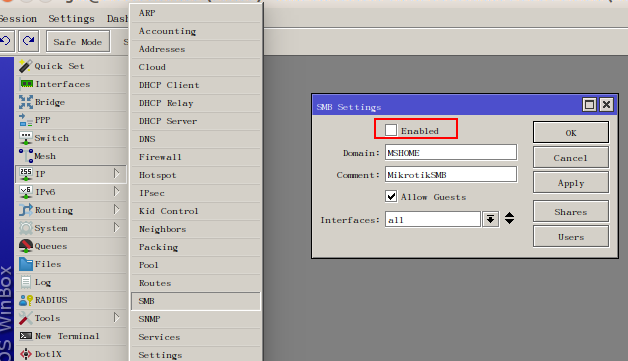The image size is (628, 361).
Task: Select SNMP from IP submenu
Action: [196, 319]
